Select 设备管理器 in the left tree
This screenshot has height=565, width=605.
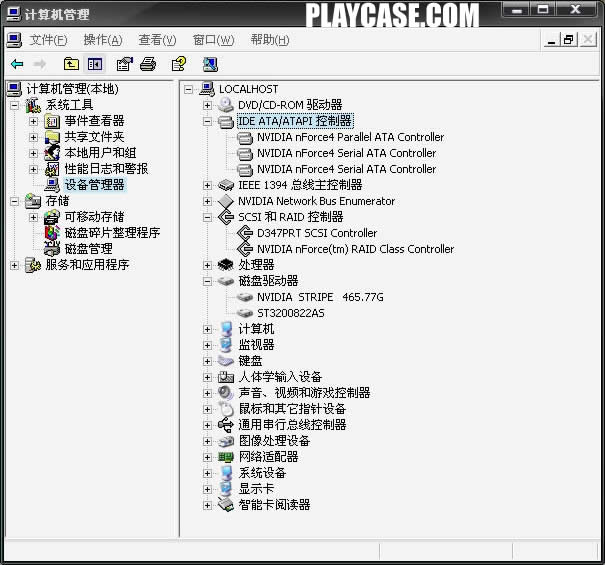point(95,185)
